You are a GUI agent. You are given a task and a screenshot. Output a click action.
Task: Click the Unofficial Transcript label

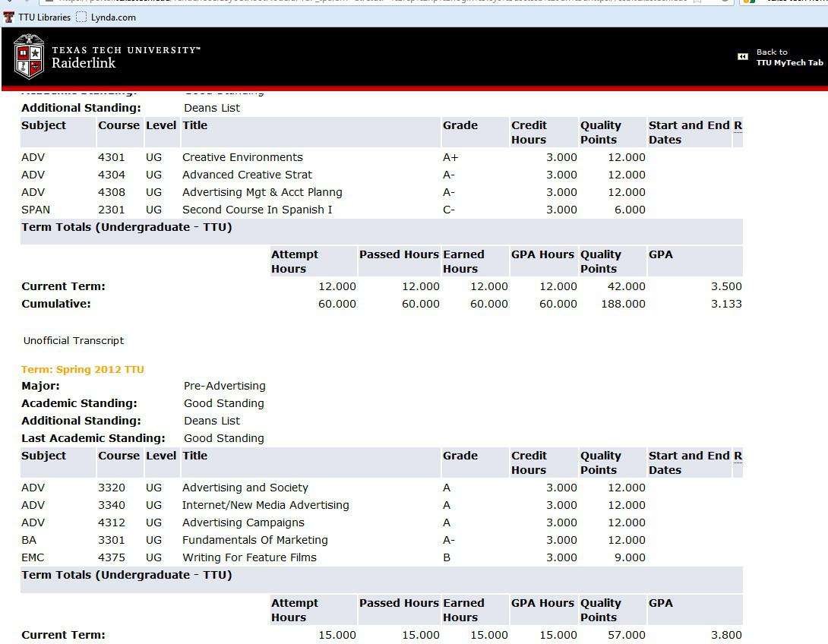point(74,341)
